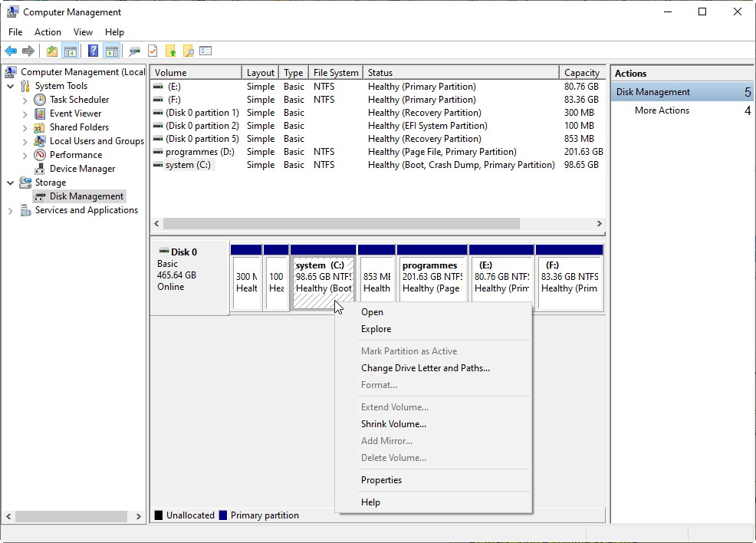The width and height of the screenshot is (756, 543).
Task: Click More Actions in Actions pane
Action: pos(662,110)
